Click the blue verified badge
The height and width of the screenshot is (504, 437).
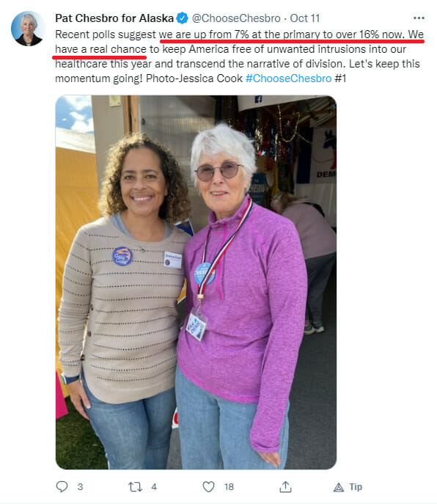[183, 18]
